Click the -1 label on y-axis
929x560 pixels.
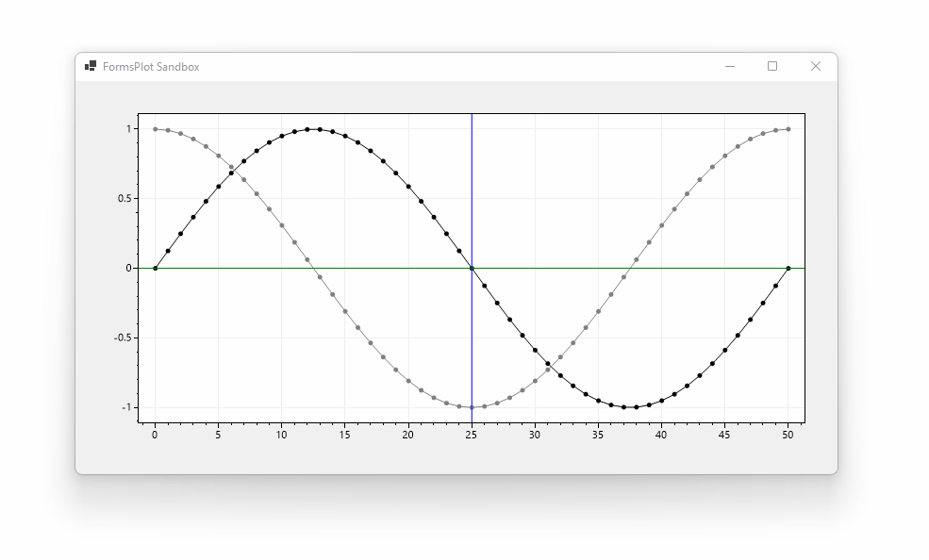point(126,409)
